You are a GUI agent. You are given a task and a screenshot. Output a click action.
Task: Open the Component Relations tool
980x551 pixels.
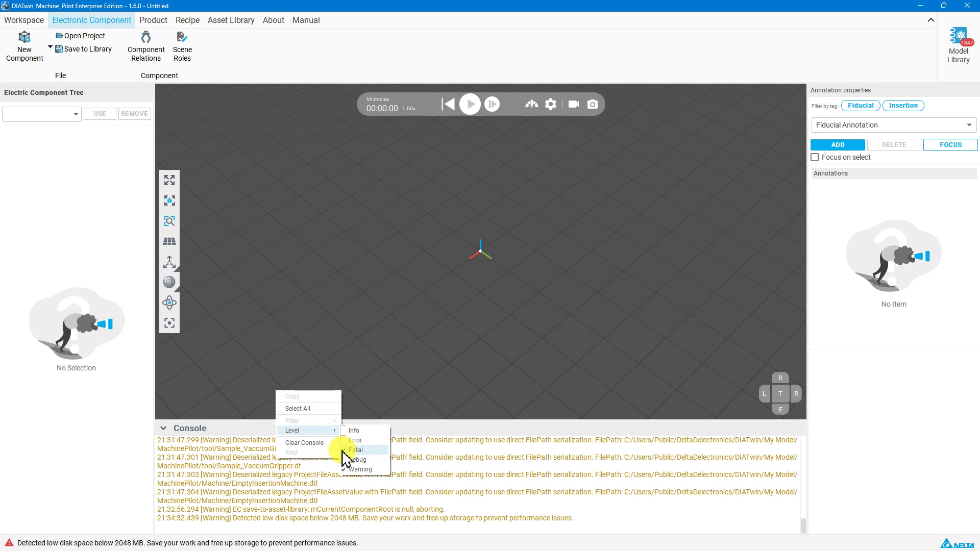(x=146, y=46)
